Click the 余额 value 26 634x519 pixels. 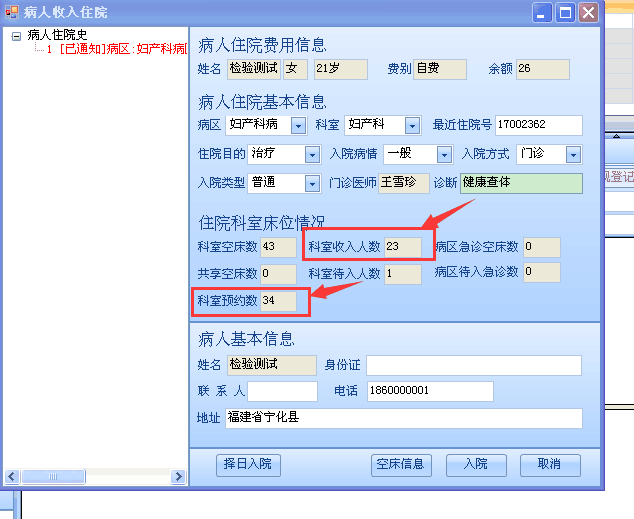point(543,69)
